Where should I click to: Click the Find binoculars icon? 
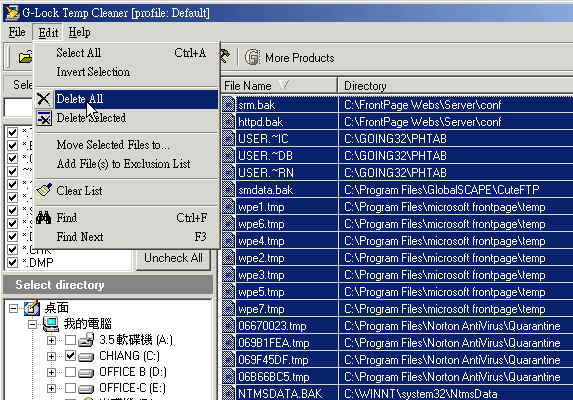(x=43, y=218)
